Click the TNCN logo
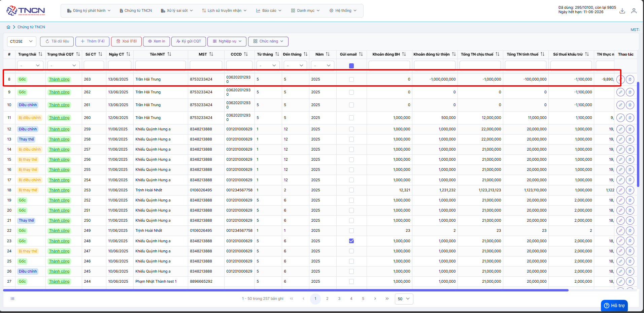This screenshot has width=644, height=313. pyautogui.click(x=26, y=10)
